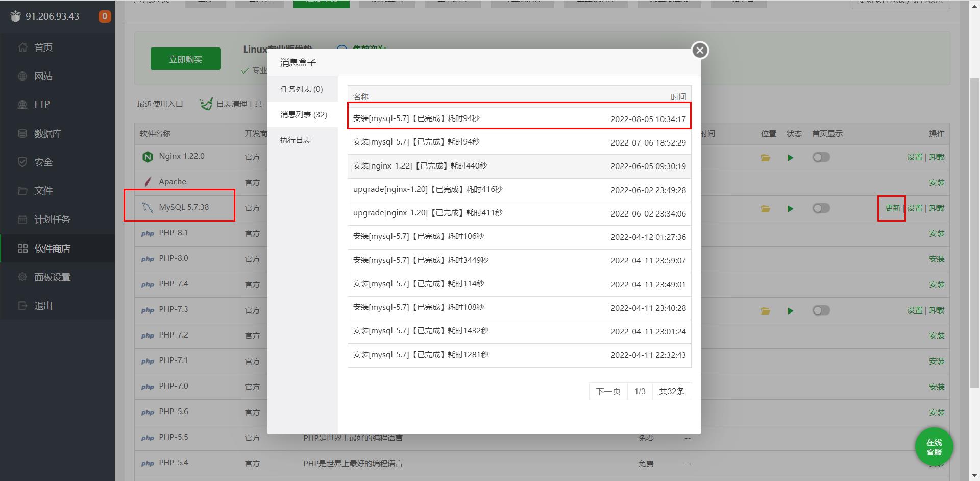Click 时间 column header in message list
The width and height of the screenshot is (980, 481).
coord(678,97)
